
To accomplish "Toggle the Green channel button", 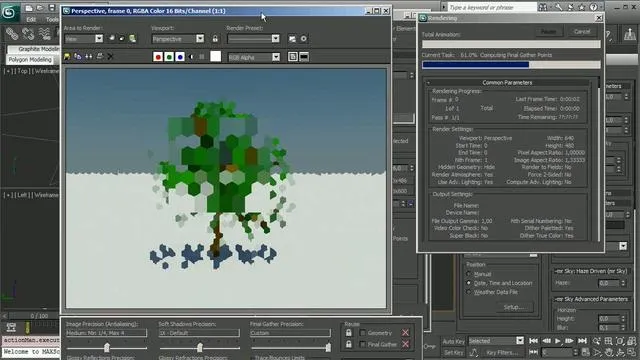I will point(169,57).
